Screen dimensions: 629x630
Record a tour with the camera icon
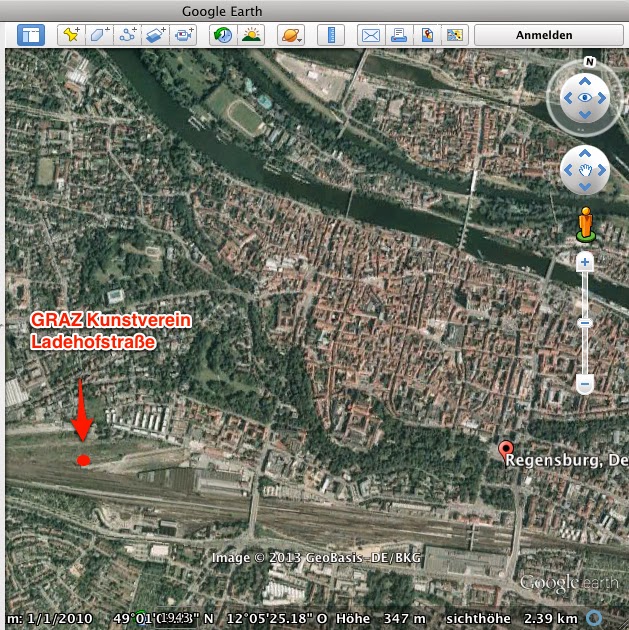(183, 35)
